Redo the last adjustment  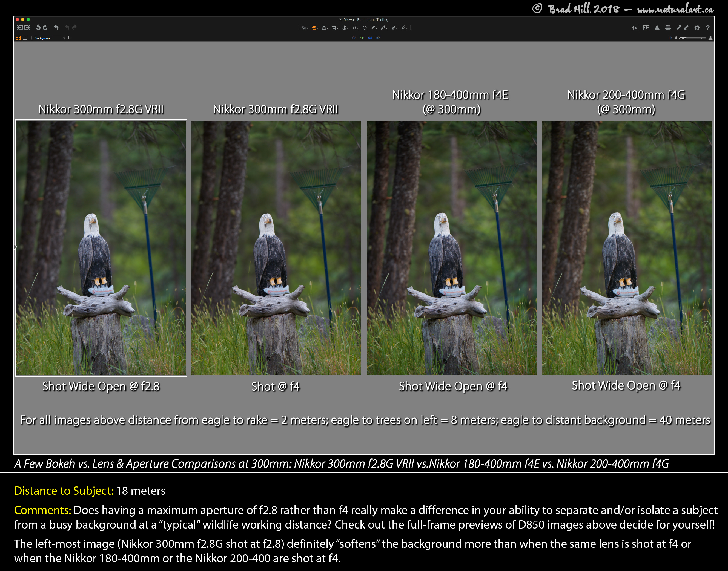[x=74, y=27]
